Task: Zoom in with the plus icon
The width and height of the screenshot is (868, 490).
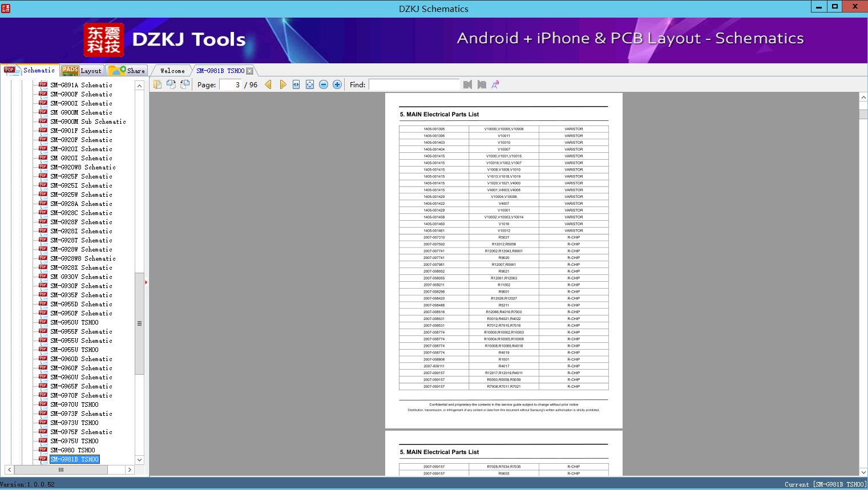Action: pos(337,84)
